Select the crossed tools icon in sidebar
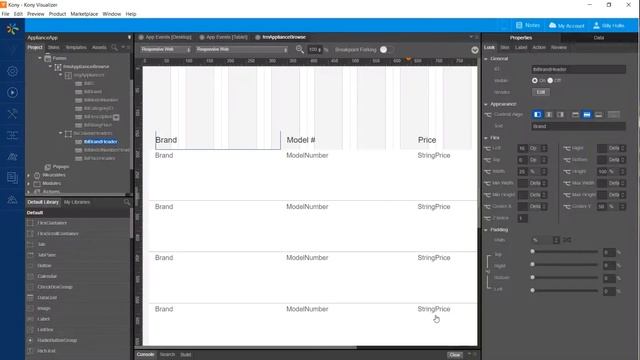This screenshot has width=640, height=360. [x=12, y=114]
